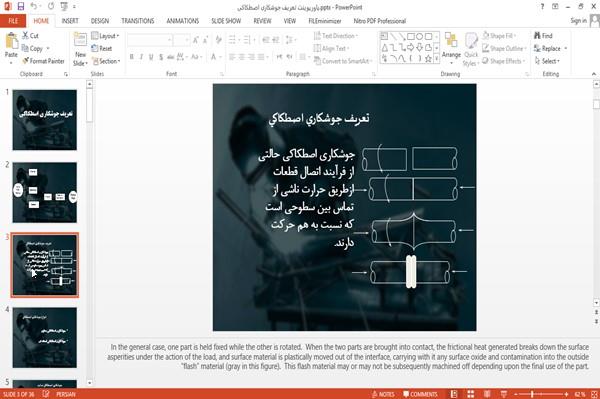Click the Paste clipboard icon
This screenshot has height=399, width=600.
(x=11, y=41)
